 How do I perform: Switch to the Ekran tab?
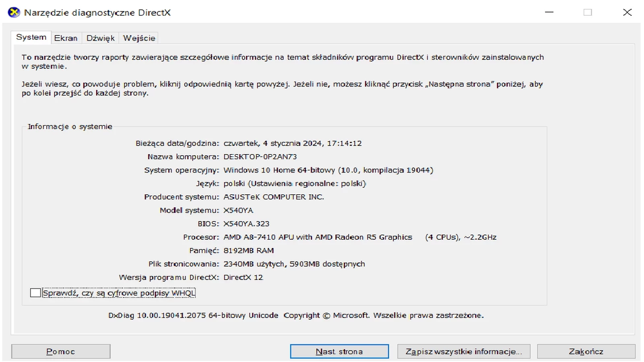tap(66, 38)
